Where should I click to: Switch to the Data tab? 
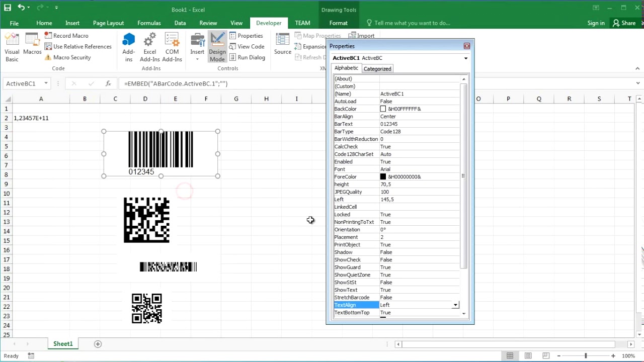180,23
